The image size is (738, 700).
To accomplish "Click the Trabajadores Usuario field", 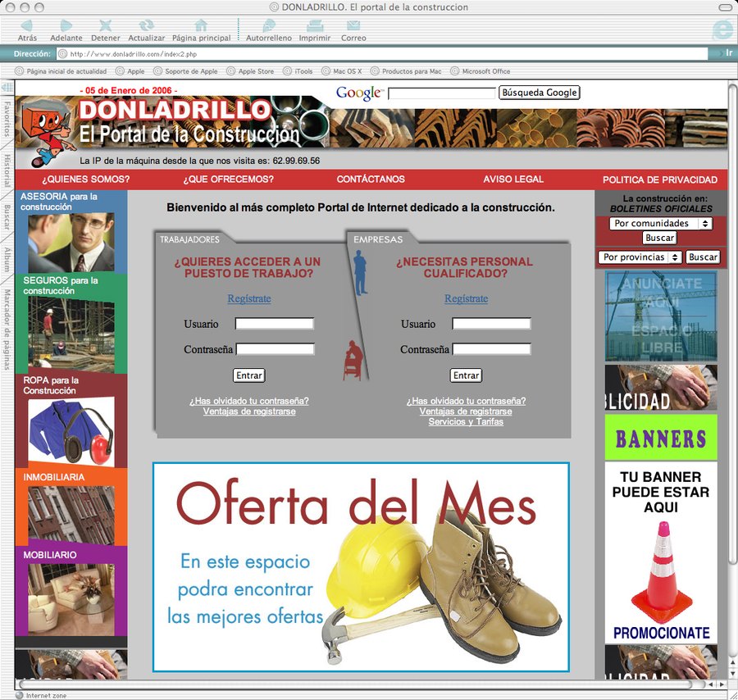I will (275, 324).
